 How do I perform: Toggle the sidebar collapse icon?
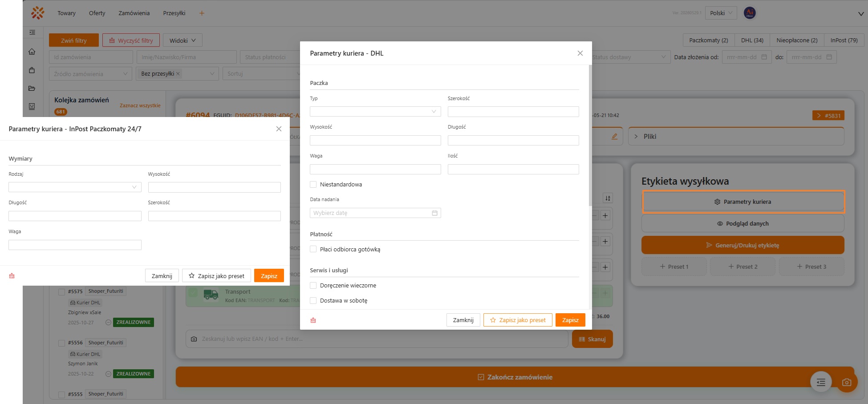(x=32, y=32)
